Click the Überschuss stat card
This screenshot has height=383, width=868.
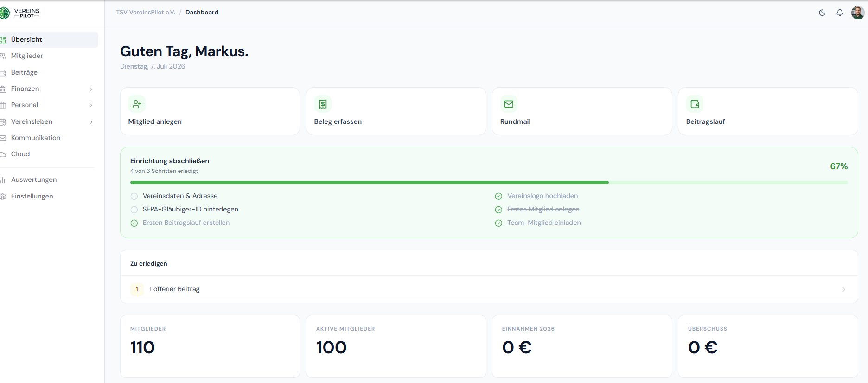pyautogui.click(x=768, y=346)
